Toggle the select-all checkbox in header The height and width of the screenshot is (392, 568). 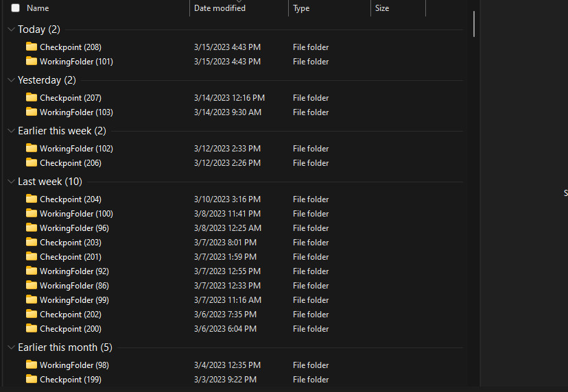pos(16,8)
